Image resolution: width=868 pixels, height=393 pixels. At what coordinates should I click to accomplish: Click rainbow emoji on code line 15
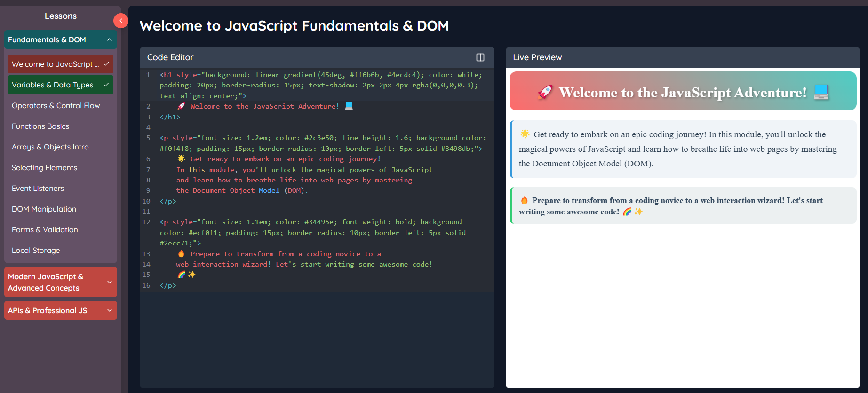coord(181,275)
